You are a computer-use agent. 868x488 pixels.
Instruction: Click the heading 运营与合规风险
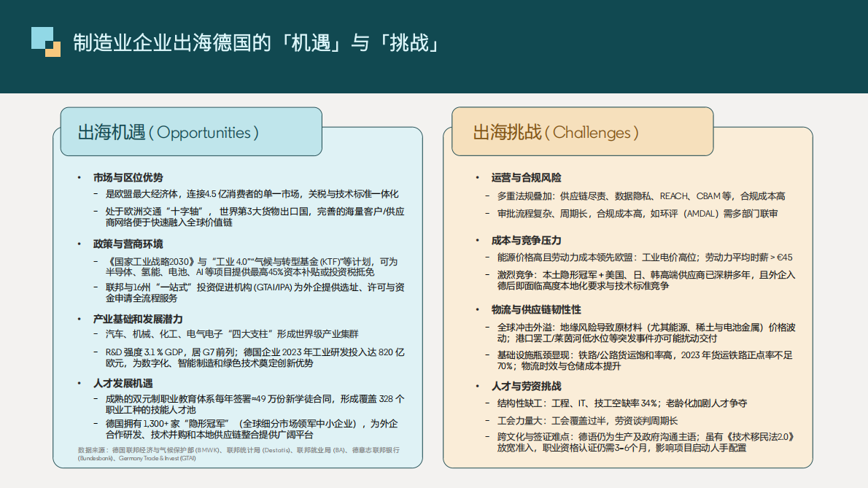(x=527, y=177)
